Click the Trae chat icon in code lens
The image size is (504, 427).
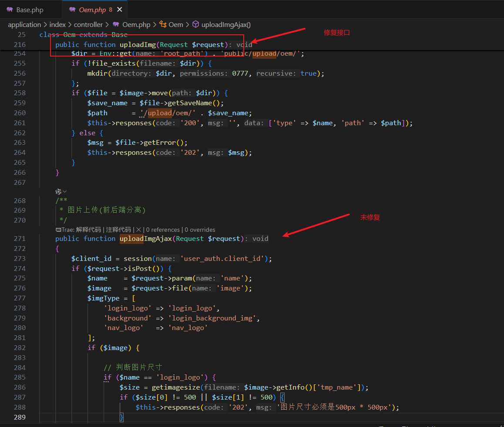click(58, 230)
